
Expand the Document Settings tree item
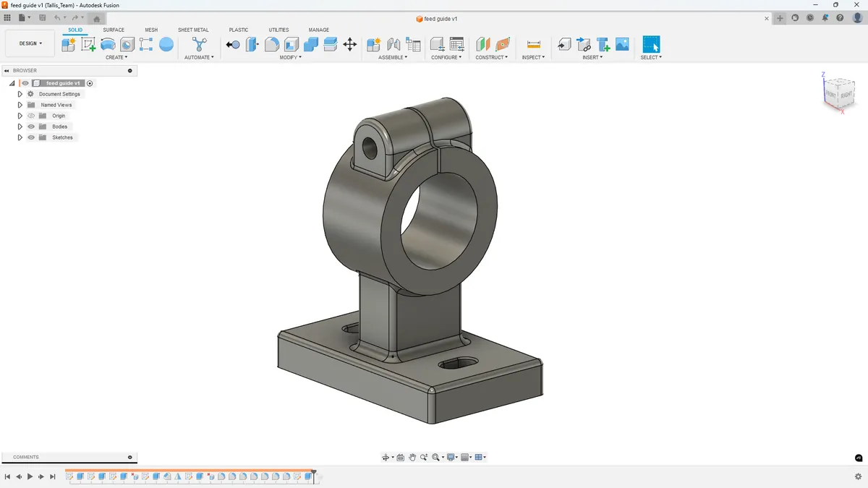pos(20,94)
